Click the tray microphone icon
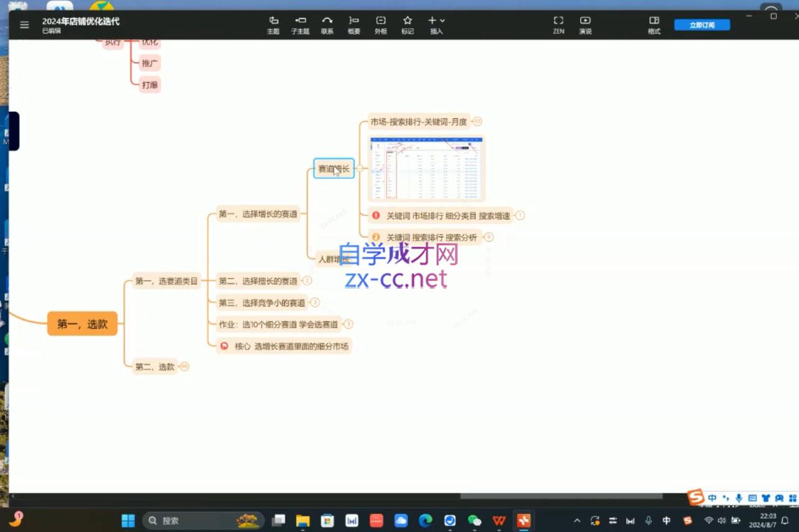This screenshot has width=799, height=532. (x=649, y=521)
